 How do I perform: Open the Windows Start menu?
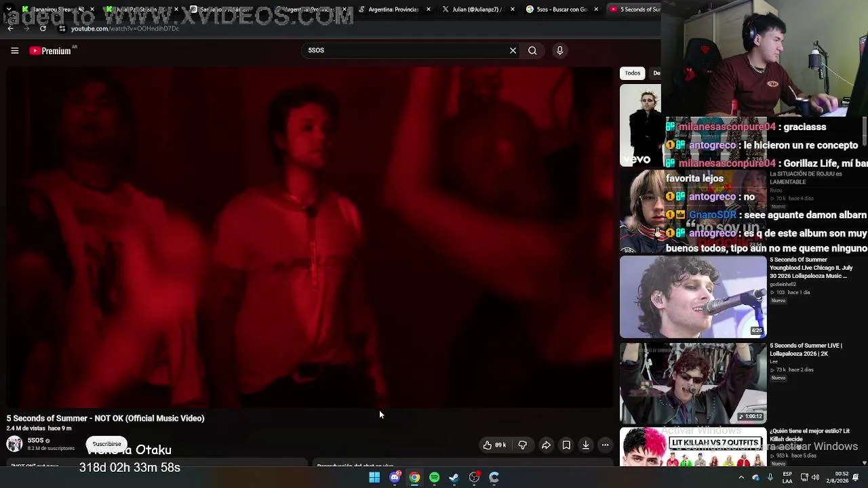tap(374, 478)
